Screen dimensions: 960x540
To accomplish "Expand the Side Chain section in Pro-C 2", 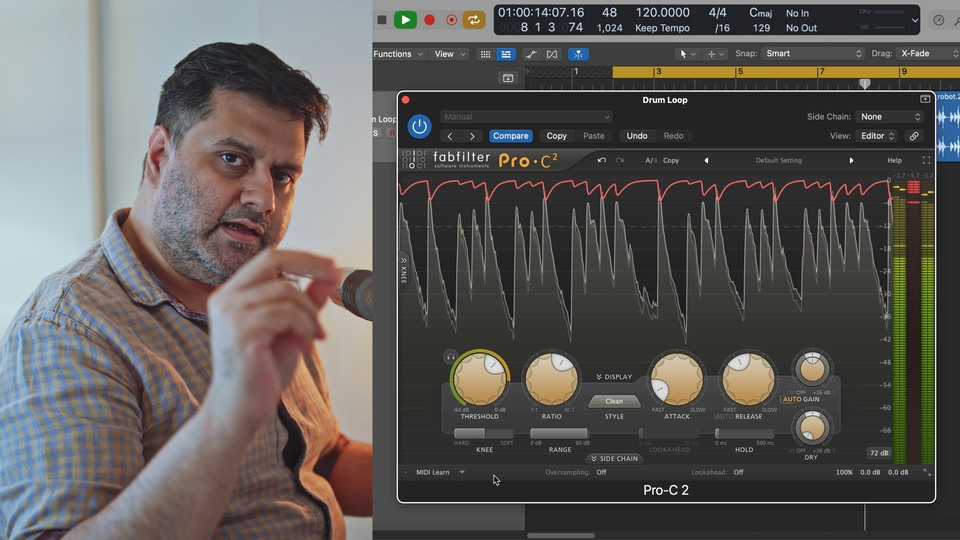I will (x=614, y=458).
